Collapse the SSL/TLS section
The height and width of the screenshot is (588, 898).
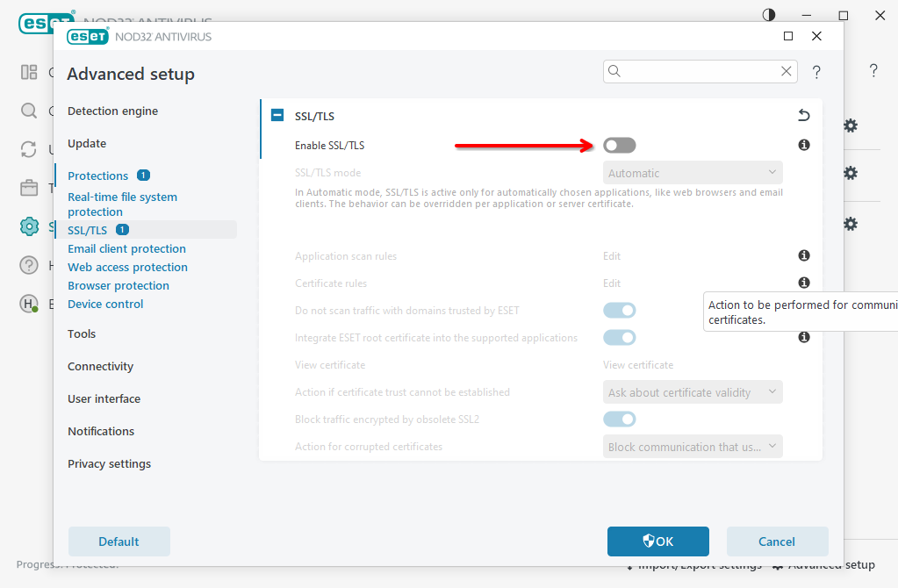pos(277,115)
